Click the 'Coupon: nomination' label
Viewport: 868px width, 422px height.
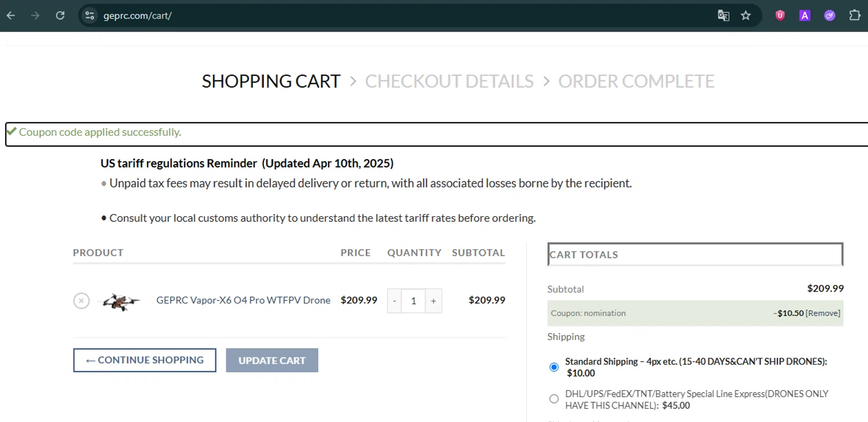click(x=588, y=313)
